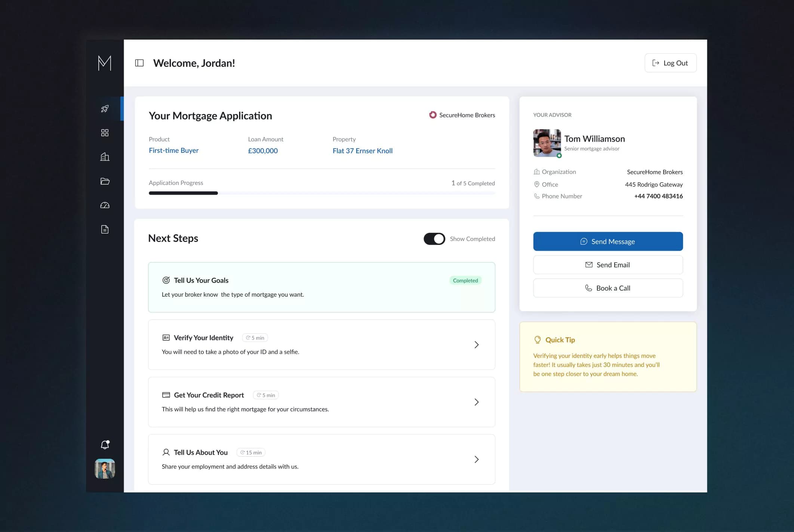Viewport: 794px width, 532px height.
Task: Book a call with advisor
Action: point(608,288)
